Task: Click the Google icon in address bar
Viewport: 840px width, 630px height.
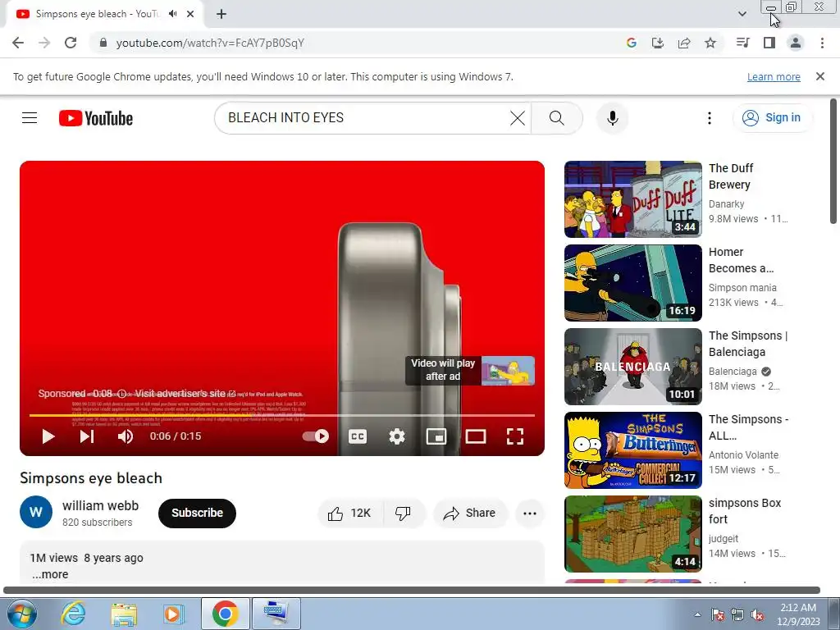Action: 632,43
